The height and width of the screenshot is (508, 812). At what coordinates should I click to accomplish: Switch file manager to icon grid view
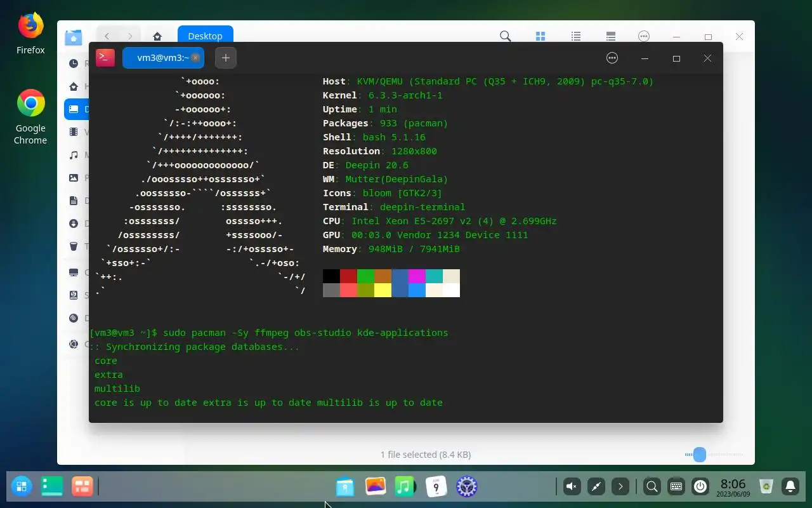(540, 36)
